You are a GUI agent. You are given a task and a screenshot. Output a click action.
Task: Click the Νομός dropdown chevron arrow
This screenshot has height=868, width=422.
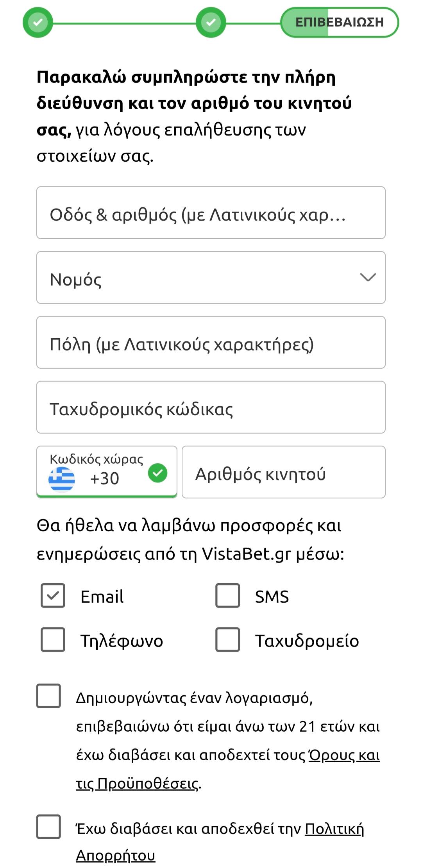368,277
